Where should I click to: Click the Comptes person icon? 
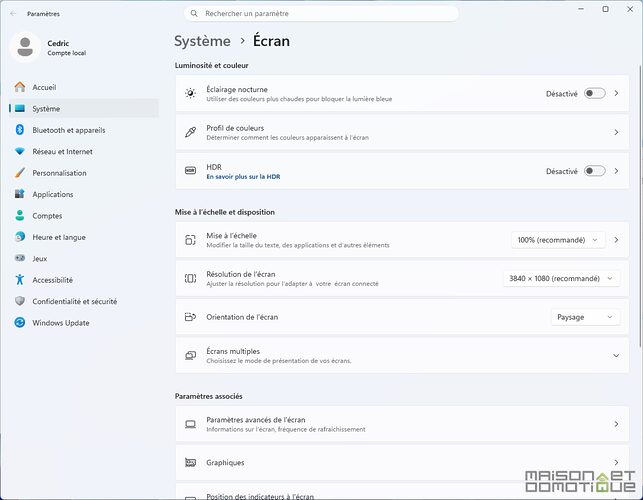tap(20, 215)
